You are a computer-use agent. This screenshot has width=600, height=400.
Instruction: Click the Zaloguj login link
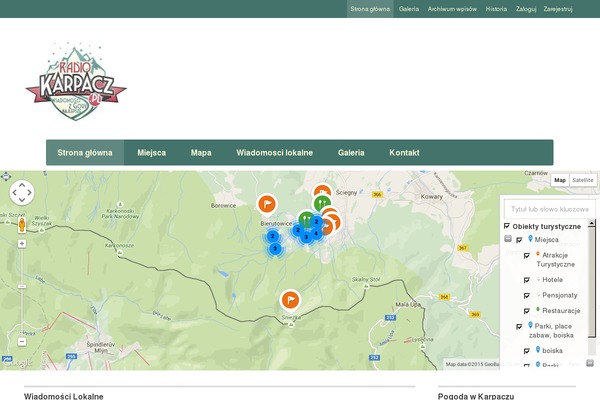point(526,9)
